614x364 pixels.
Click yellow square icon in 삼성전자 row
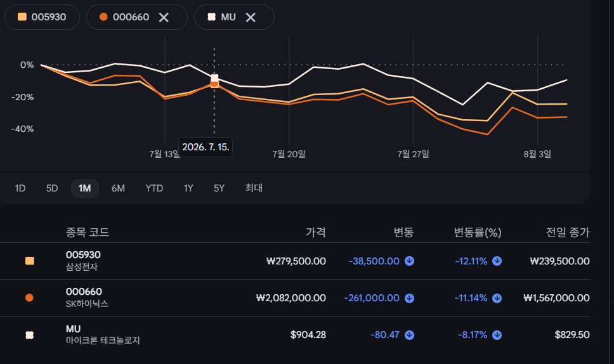coord(30,261)
